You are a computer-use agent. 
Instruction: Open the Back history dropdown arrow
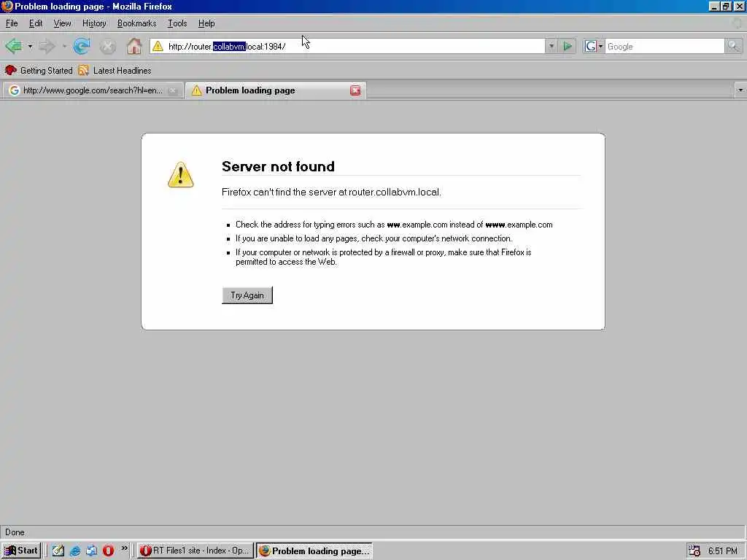[x=30, y=46]
